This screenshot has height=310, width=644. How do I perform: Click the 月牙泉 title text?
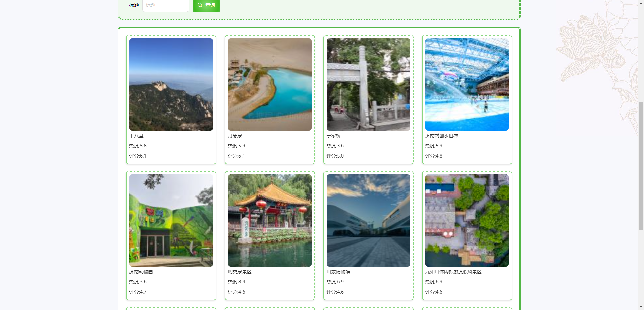click(235, 136)
